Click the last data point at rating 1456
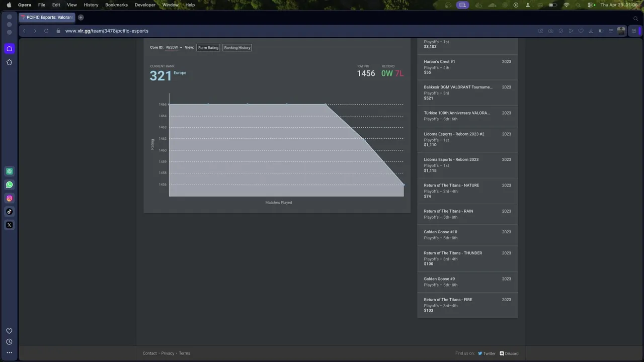644x362 pixels. [404, 185]
